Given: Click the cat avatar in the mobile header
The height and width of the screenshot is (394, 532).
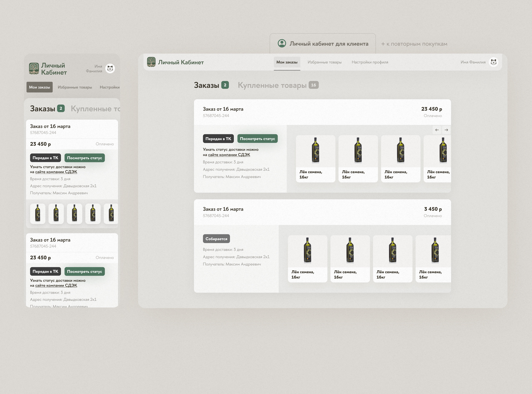Looking at the screenshot, I should coord(110,69).
